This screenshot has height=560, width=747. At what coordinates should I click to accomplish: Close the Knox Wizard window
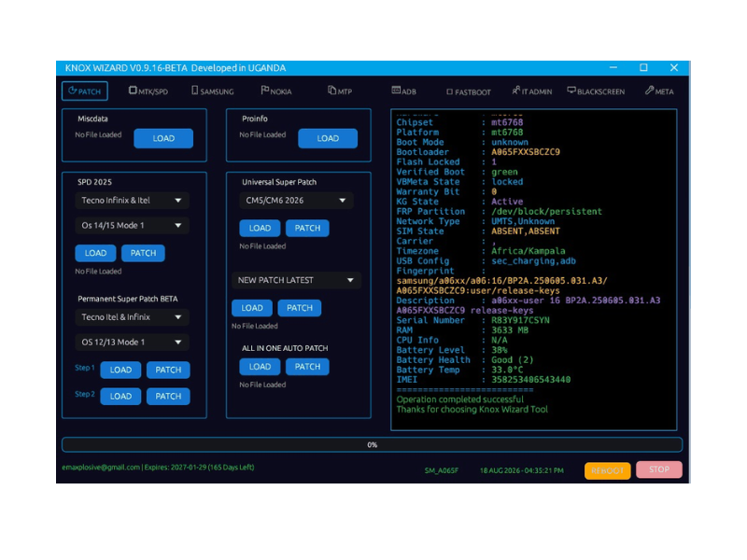[x=673, y=67]
